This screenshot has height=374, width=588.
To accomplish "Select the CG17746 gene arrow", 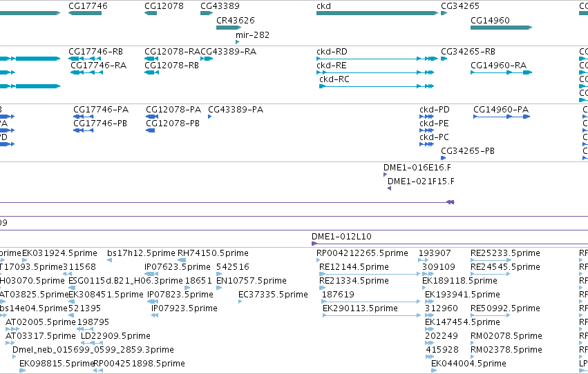I will (x=85, y=13).
